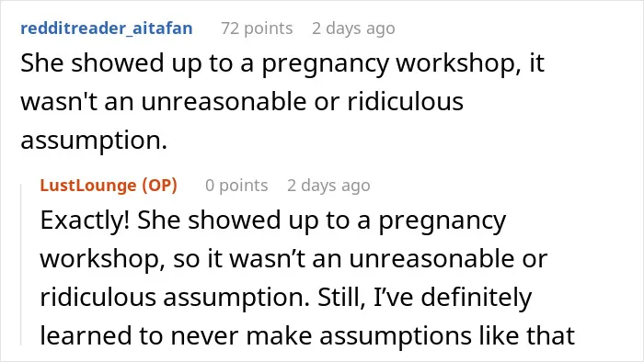
Task: Open top comment's 2 days ago timestamp
Action: (353, 28)
